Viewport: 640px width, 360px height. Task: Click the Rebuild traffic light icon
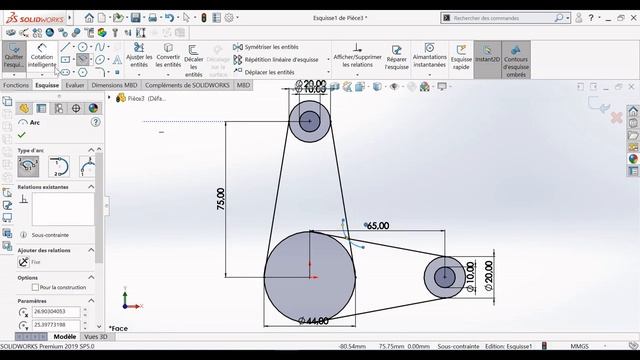204,18
